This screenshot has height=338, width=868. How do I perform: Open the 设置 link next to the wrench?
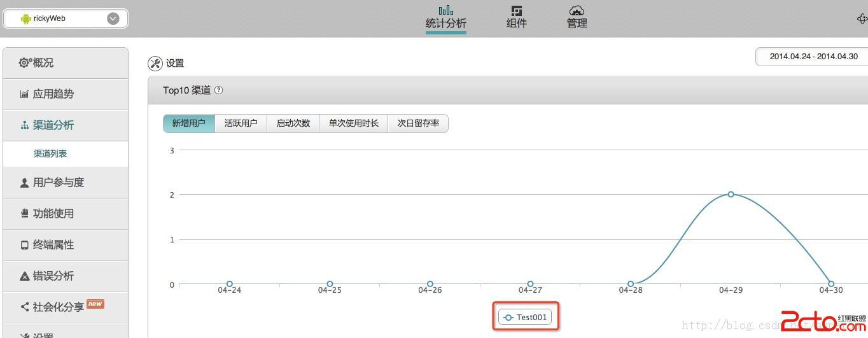175,63
